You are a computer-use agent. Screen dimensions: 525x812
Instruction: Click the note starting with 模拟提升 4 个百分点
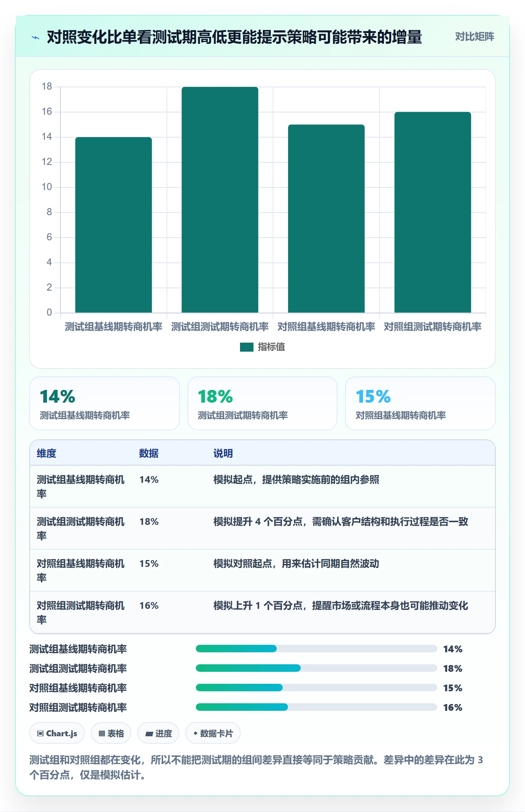(x=341, y=521)
